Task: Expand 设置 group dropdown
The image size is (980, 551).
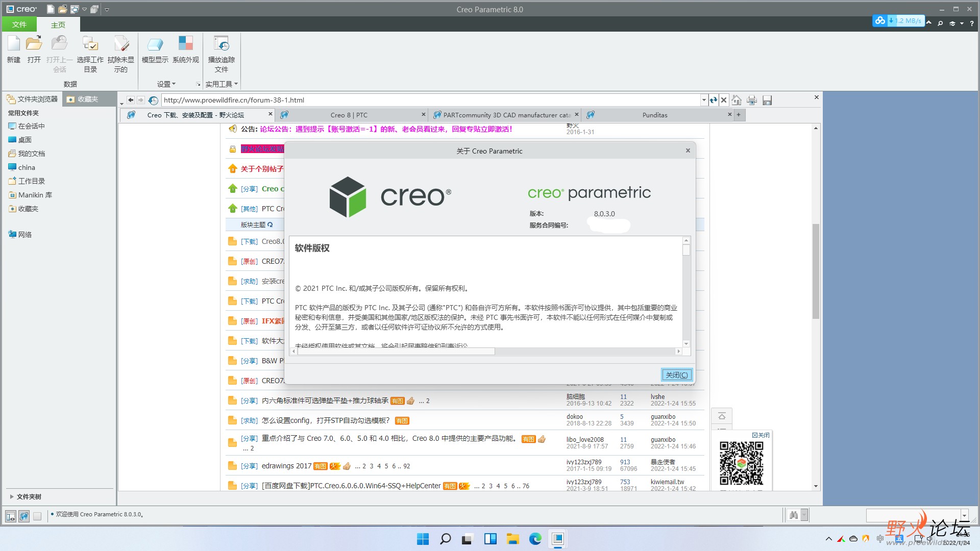Action: point(166,84)
